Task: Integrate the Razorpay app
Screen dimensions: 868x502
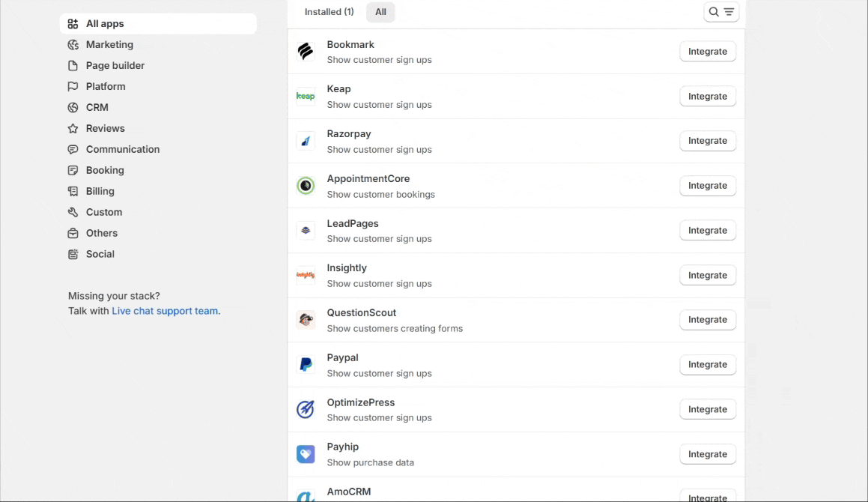Action: tap(708, 141)
